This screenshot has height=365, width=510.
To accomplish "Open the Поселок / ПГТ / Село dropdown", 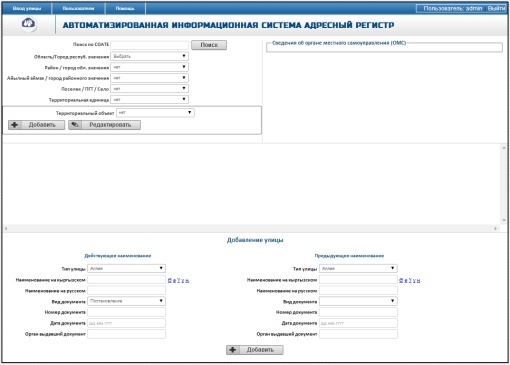I will [x=150, y=89].
